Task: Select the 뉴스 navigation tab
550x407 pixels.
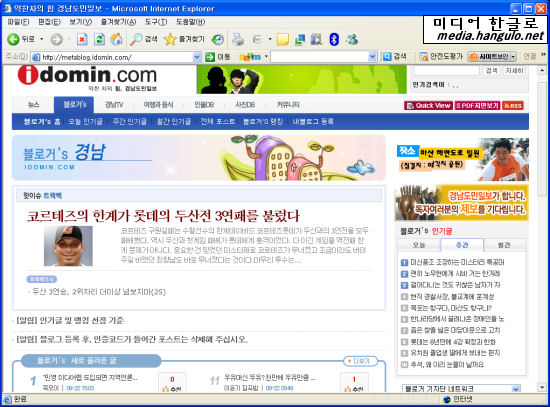Action: (33, 105)
